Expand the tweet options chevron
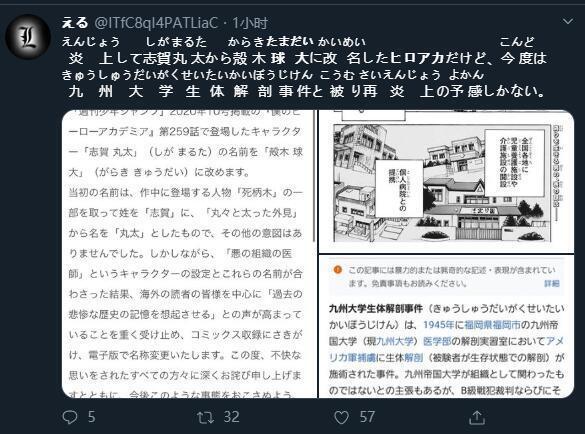Screen dimensions: 585x434 pyautogui.click(x=567, y=21)
